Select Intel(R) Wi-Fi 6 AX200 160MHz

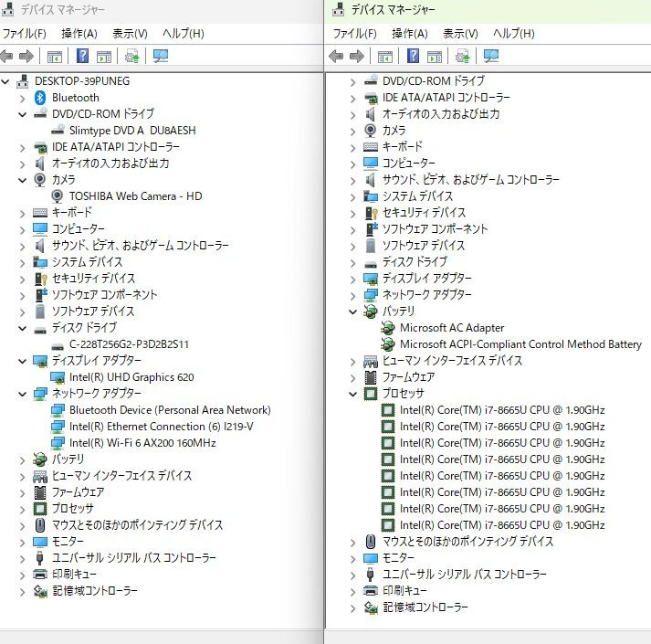[142, 443]
